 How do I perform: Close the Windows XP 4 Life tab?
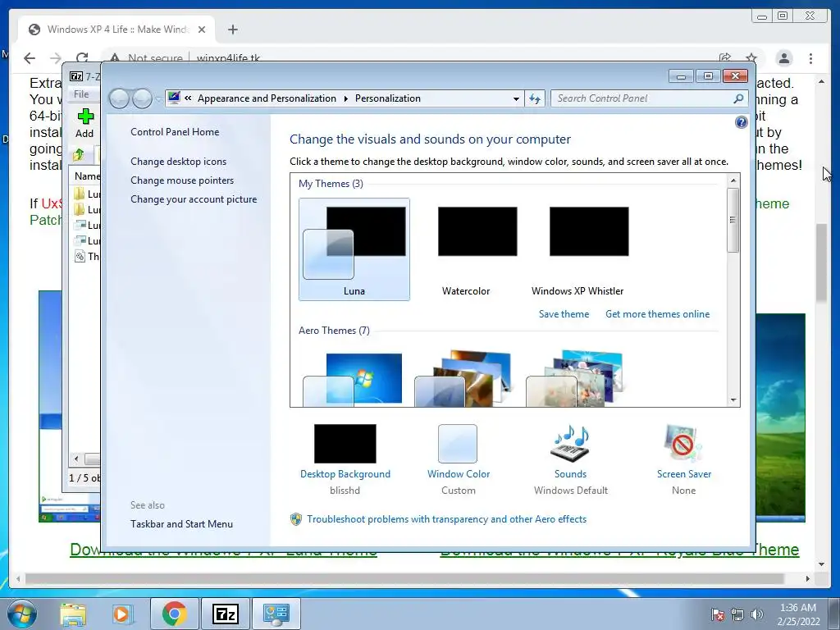[202, 30]
